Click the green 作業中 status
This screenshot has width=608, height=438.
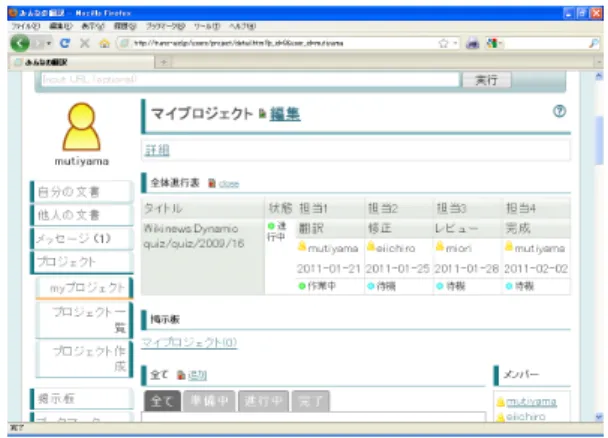[x=317, y=286]
